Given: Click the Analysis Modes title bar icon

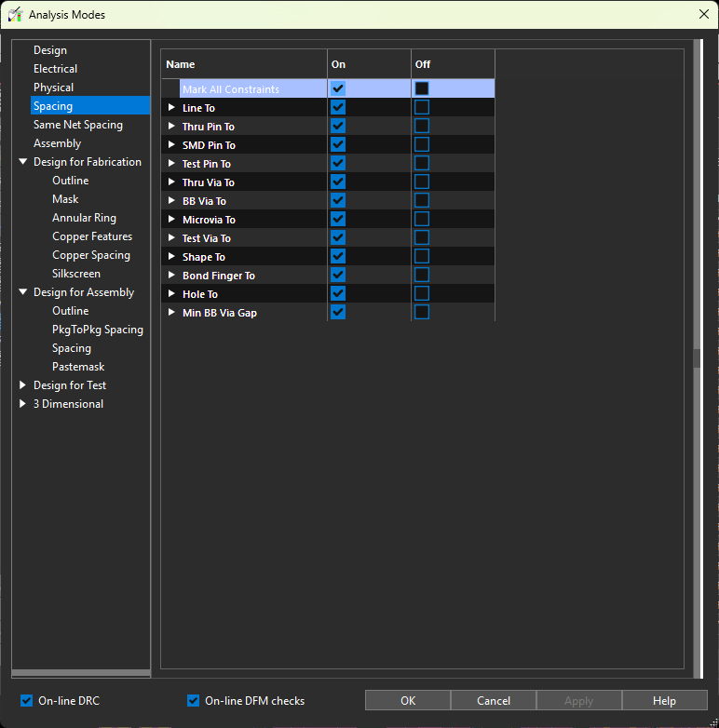Looking at the screenshot, I should click(x=16, y=15).
